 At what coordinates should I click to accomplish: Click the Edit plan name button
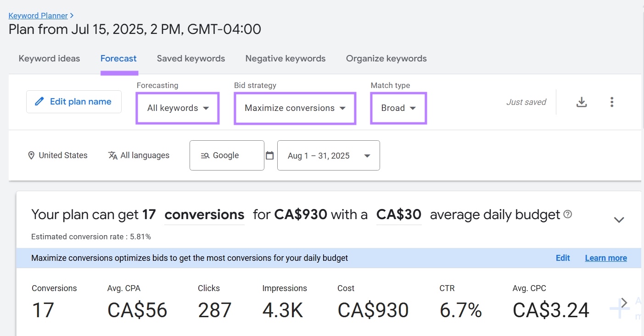coord(73,101)
